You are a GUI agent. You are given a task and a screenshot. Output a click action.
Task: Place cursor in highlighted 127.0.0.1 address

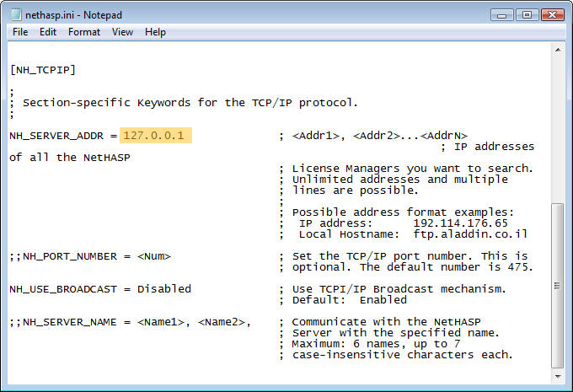pos(157,136)
